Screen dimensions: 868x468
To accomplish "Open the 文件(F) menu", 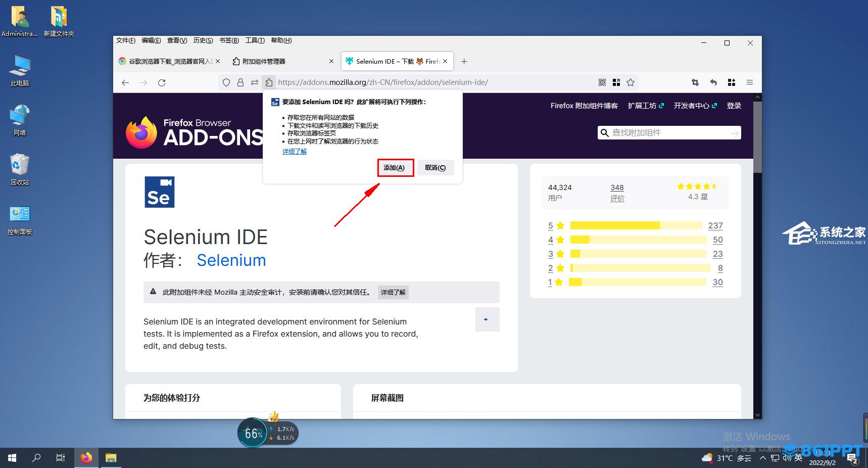I will pos(125,40).
